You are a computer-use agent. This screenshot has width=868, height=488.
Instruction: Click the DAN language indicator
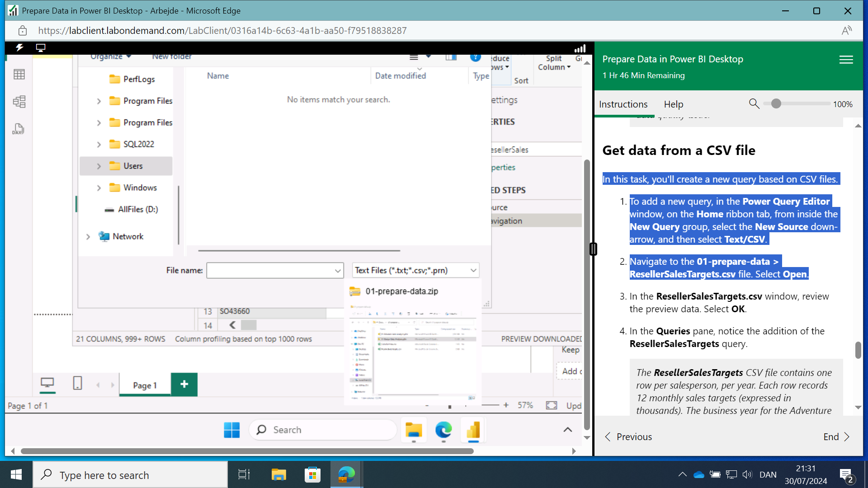tap(768, 474)
